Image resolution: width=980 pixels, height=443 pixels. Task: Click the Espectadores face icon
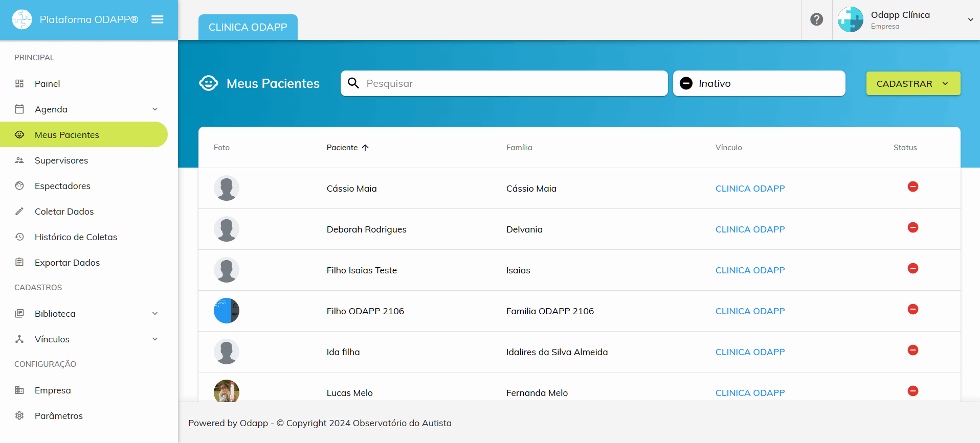tap(19, 185)
